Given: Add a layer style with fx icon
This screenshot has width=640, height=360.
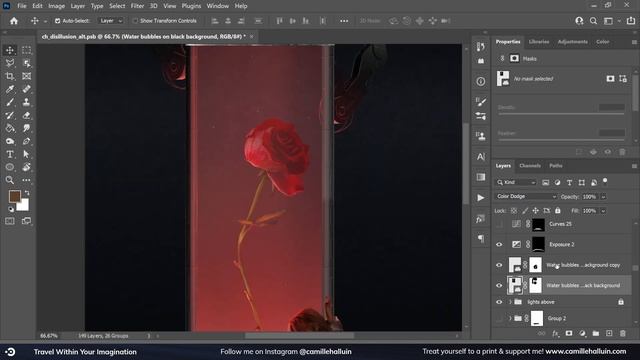Looking at the screenshot, I should (x=555, y=333).
